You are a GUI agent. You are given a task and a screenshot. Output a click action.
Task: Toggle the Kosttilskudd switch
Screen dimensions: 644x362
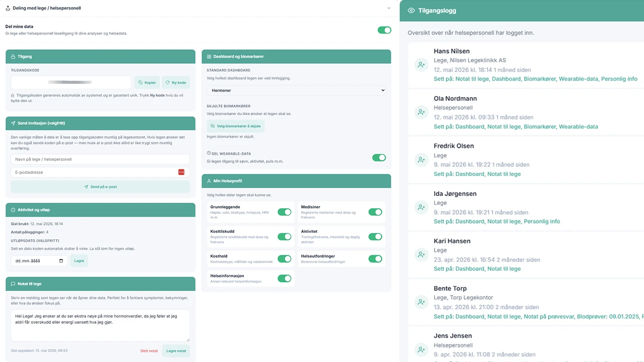point(284,237)
